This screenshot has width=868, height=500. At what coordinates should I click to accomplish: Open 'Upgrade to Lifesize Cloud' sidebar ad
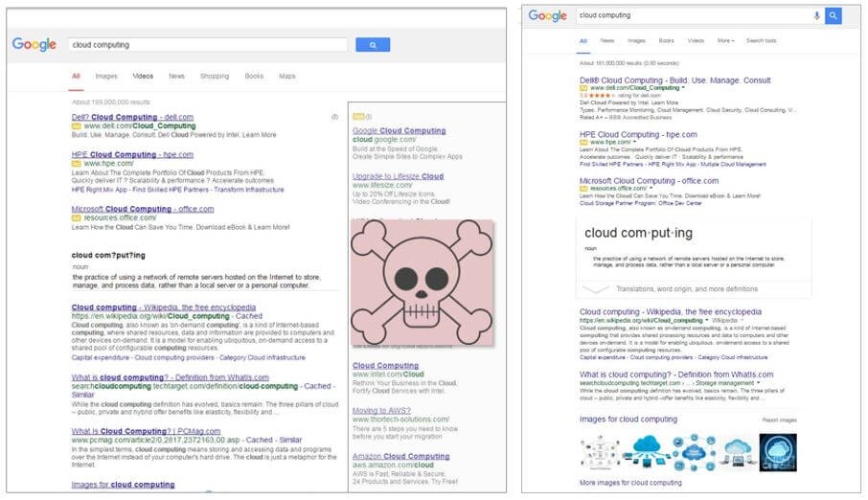(x=398, y=176)
